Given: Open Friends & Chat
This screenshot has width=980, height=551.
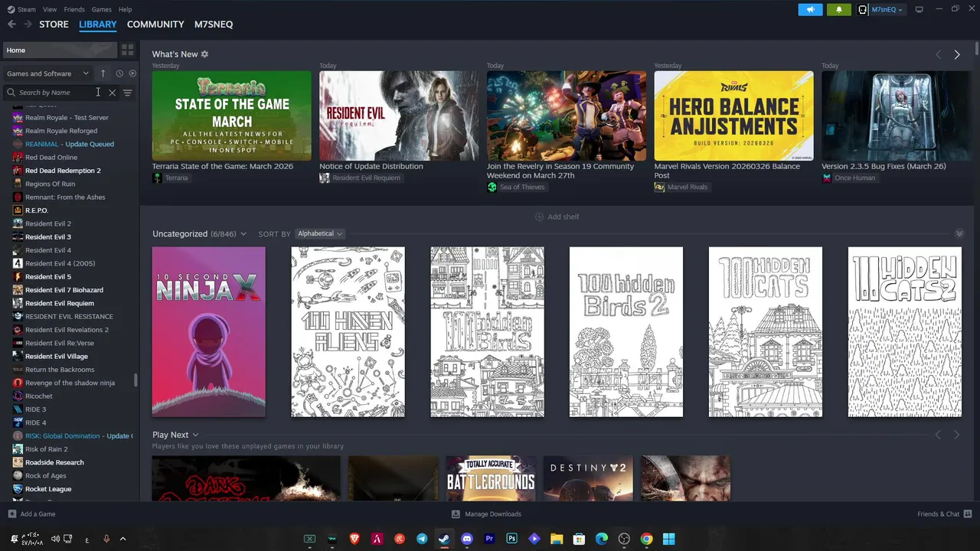Looking at the screenshot, I should (x=945, y=514).
